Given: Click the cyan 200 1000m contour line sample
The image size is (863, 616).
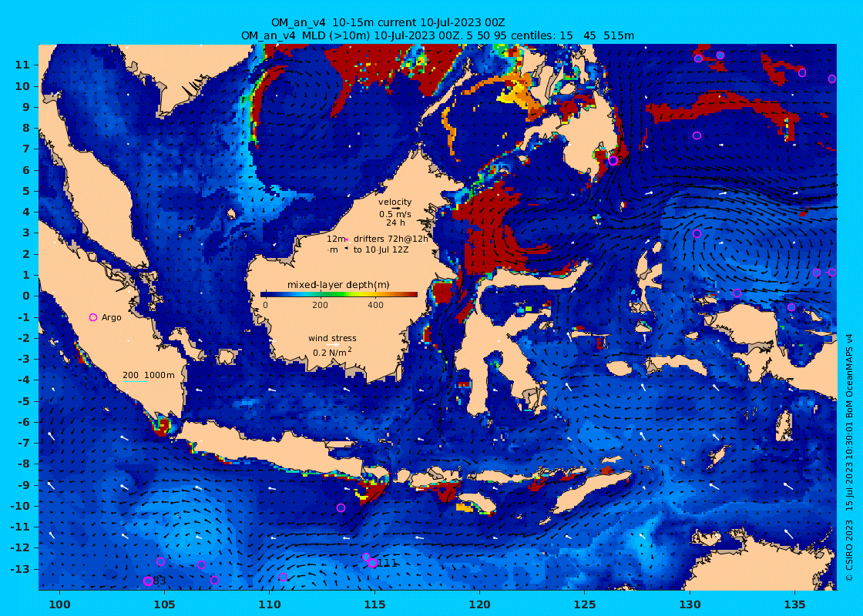Looking at the screenshot, I should (135, 381).
